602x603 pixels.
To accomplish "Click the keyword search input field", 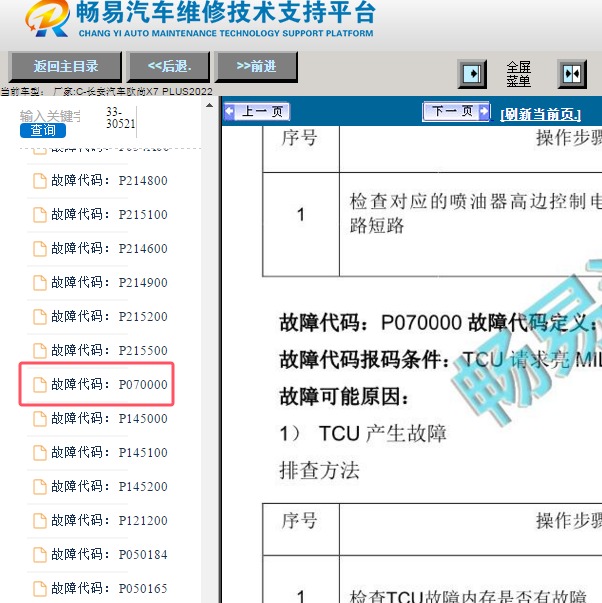I will (x=50, y=116).
